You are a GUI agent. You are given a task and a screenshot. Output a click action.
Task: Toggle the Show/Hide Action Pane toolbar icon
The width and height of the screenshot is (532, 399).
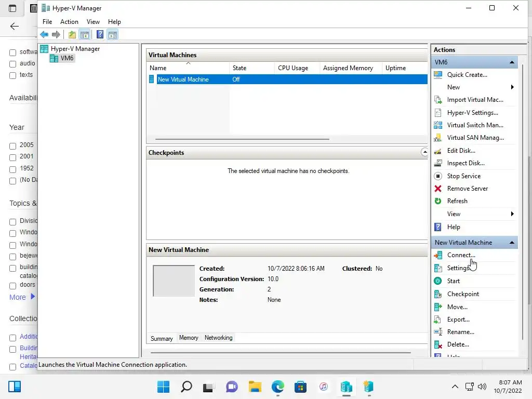[x=113, y=34]
